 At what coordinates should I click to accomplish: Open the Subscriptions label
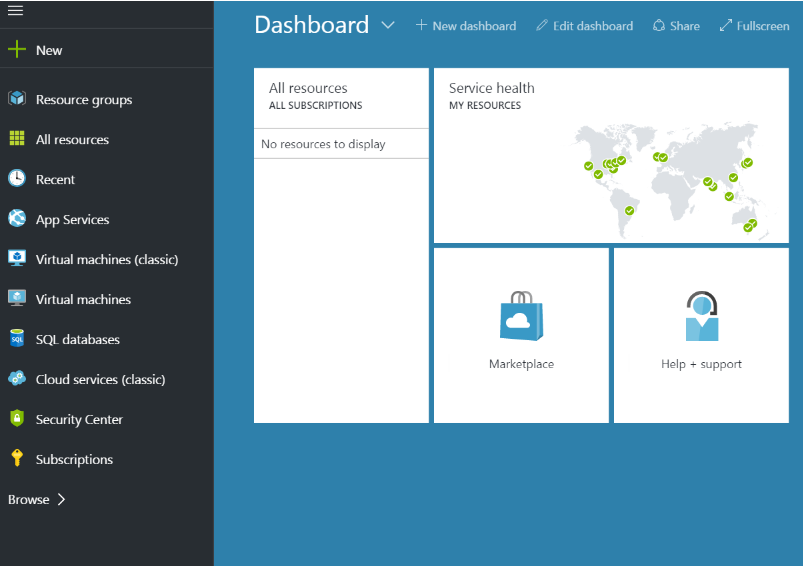pyautogui.click(x=74, y=459)
